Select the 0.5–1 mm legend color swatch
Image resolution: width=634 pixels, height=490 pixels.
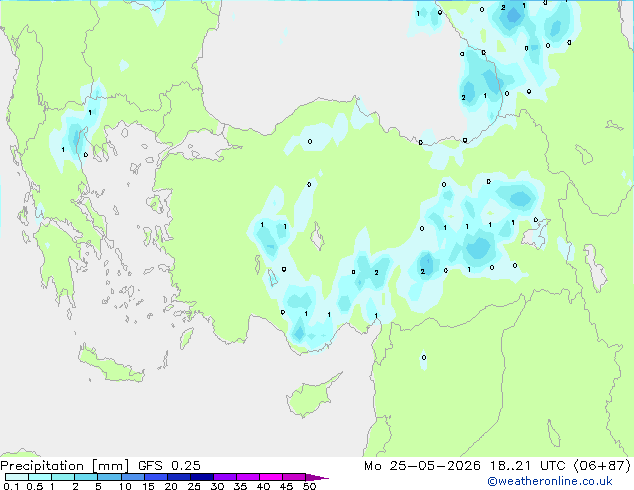(40, 477)
